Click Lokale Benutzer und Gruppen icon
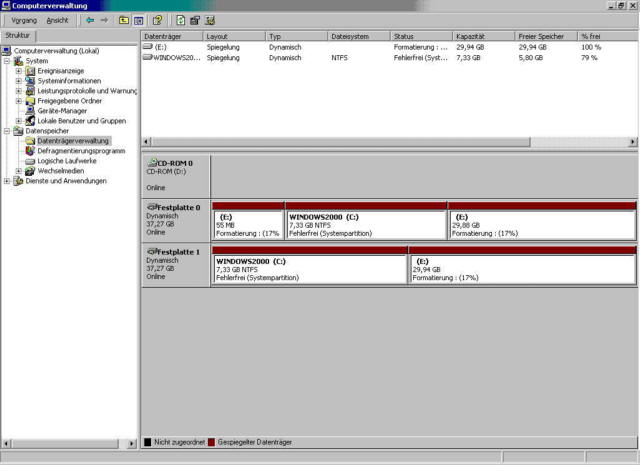 point(30,121)
